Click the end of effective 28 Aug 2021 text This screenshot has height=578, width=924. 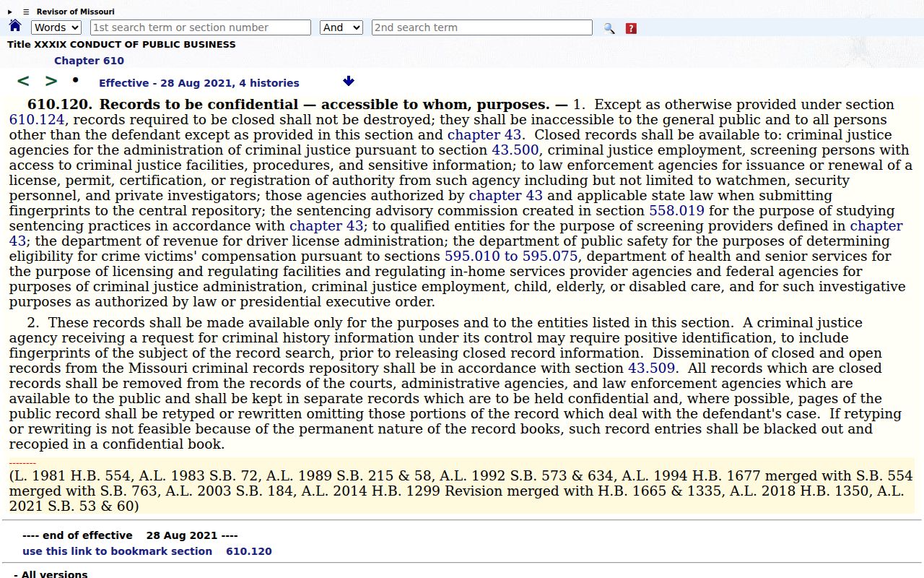coord(130,535)
